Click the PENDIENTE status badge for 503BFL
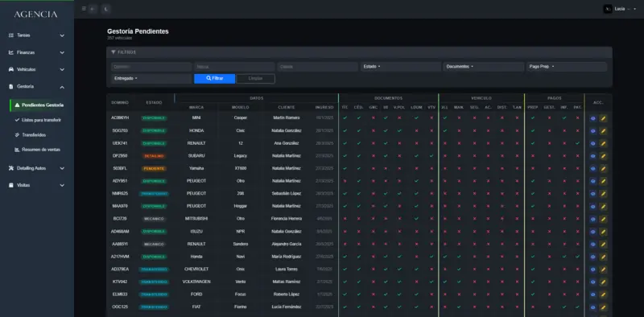644x317 pixels. (154, 169)
